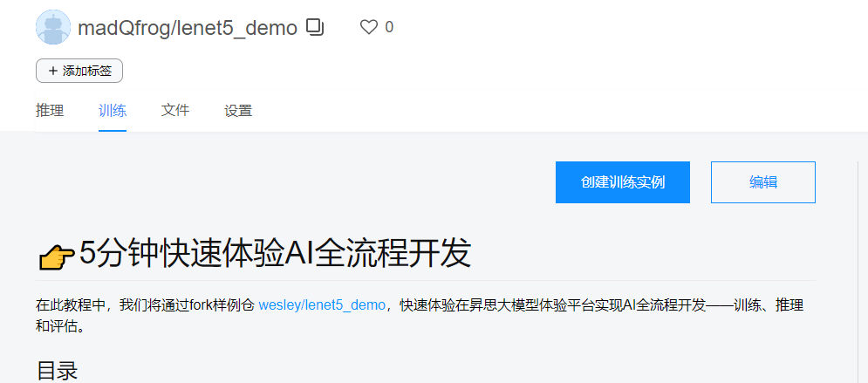Open the wesley/lenet5_demo link

click(322, 305)
